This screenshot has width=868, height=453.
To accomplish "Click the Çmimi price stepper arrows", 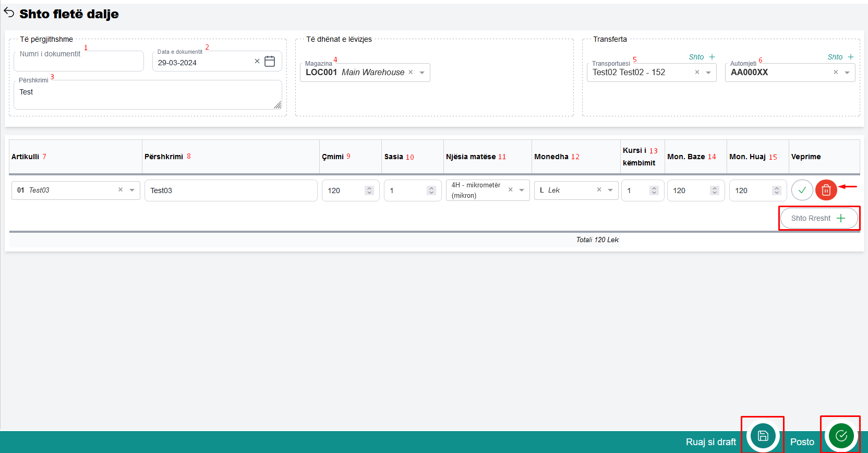I will click(369, 190).
